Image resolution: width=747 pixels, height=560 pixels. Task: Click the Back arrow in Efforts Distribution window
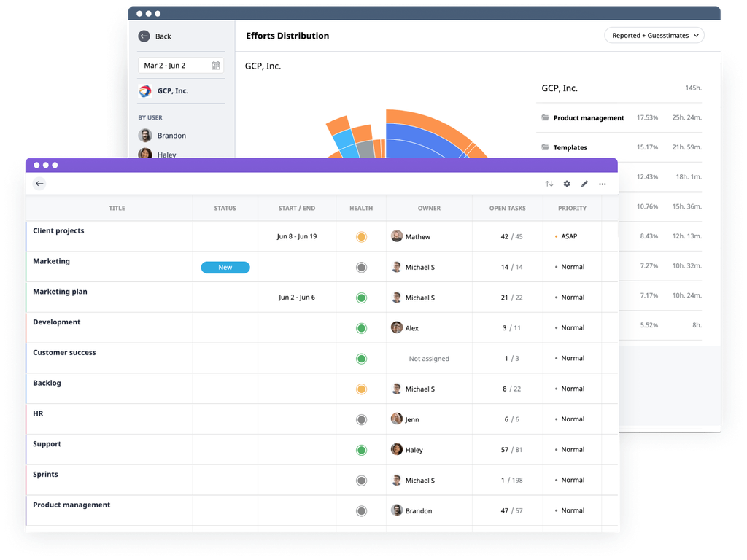pos(144,36)
